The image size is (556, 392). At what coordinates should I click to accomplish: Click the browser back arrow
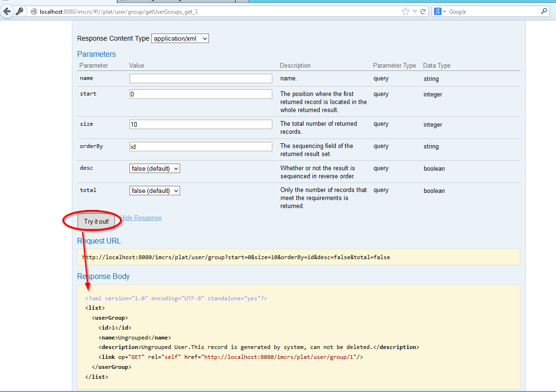7,11
